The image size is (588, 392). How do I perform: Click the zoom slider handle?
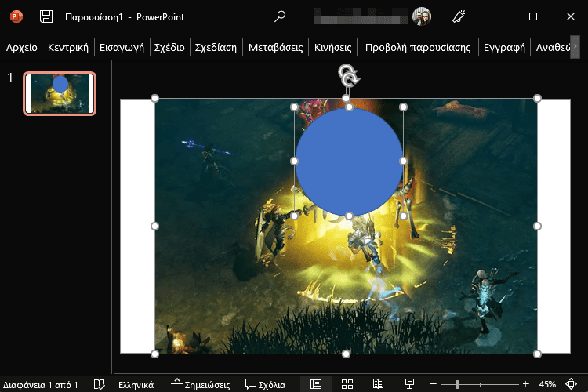tap(457, 384)
